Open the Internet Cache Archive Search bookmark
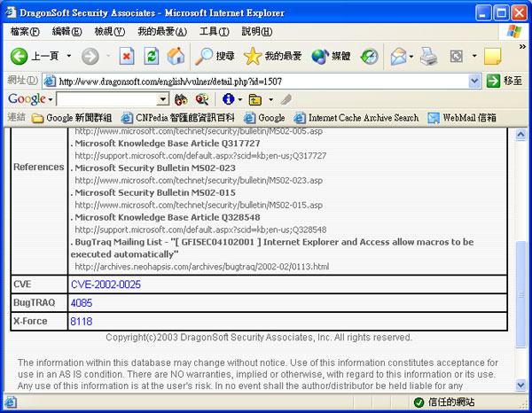The image size is (532, 413). pos(356,118)
